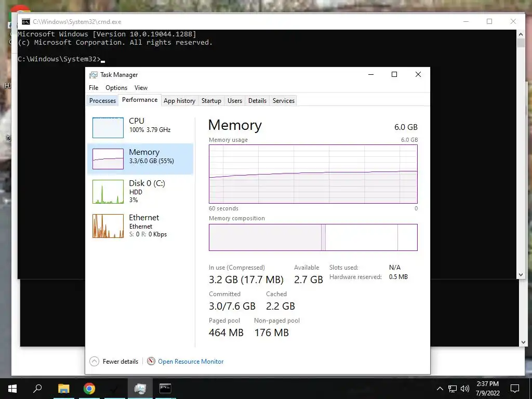Maximize the Task Manager window
532x399 pixels.
click(394, 75)
